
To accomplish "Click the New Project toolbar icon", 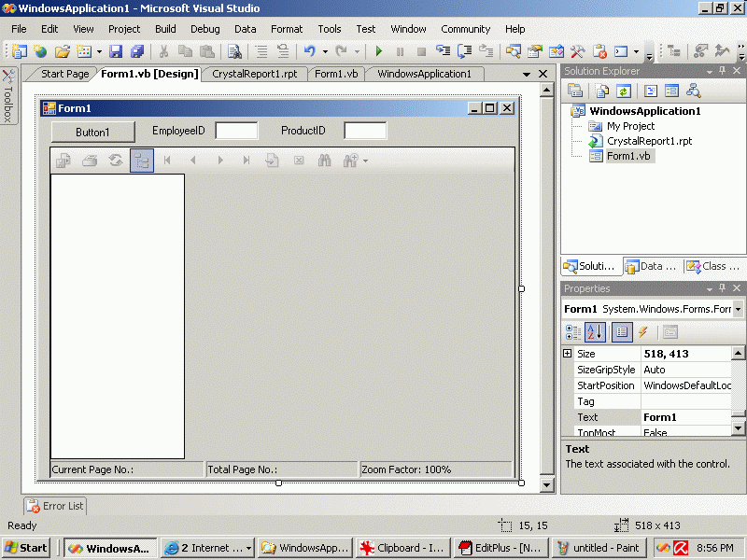I will click(20, 51).
